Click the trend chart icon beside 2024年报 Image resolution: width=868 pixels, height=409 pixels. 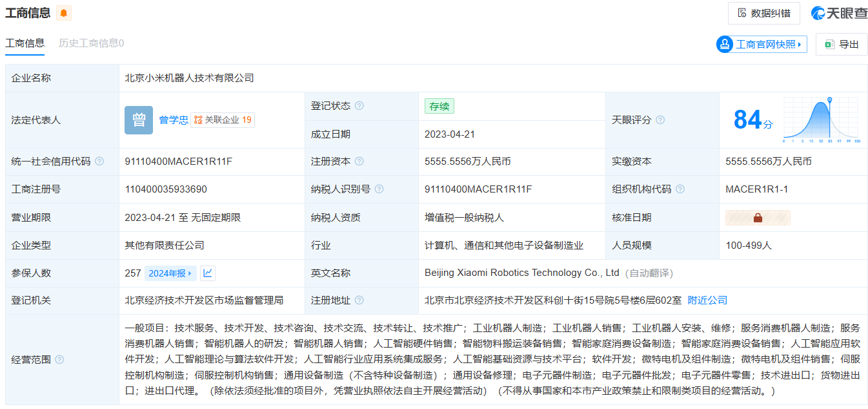point(207,273)
